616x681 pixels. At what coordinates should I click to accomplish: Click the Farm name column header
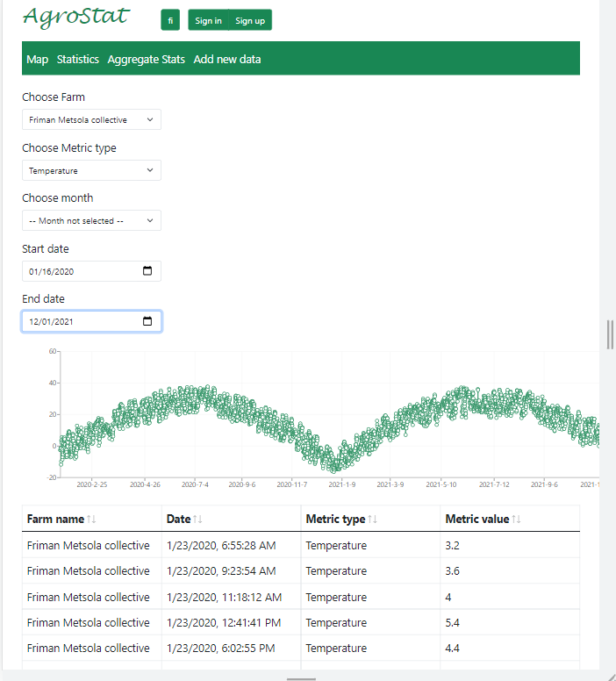[x=91, y=519]
